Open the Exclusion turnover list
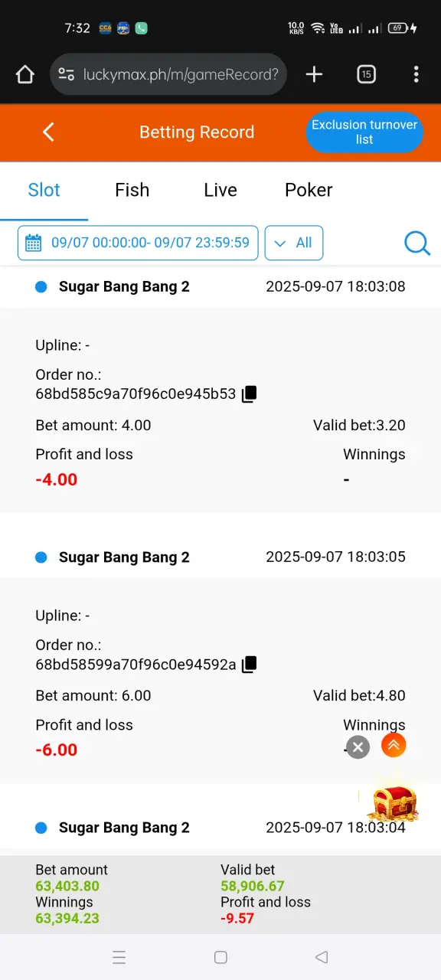 coord(364,132)
